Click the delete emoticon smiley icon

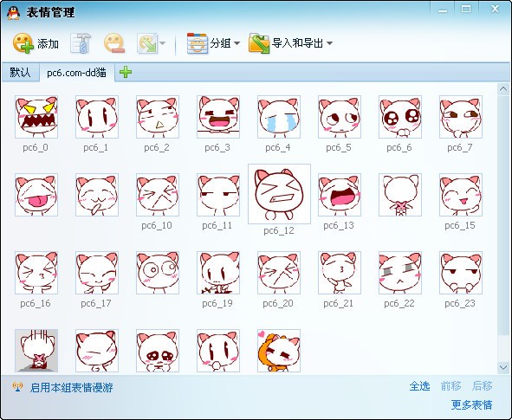114,43
